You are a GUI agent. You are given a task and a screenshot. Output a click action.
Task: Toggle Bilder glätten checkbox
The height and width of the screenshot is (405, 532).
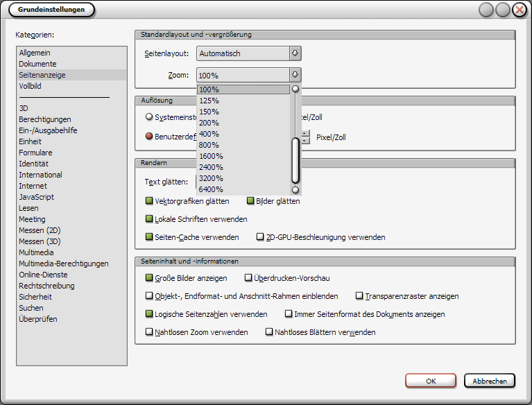pyautogui.click(x=251, y=201)
